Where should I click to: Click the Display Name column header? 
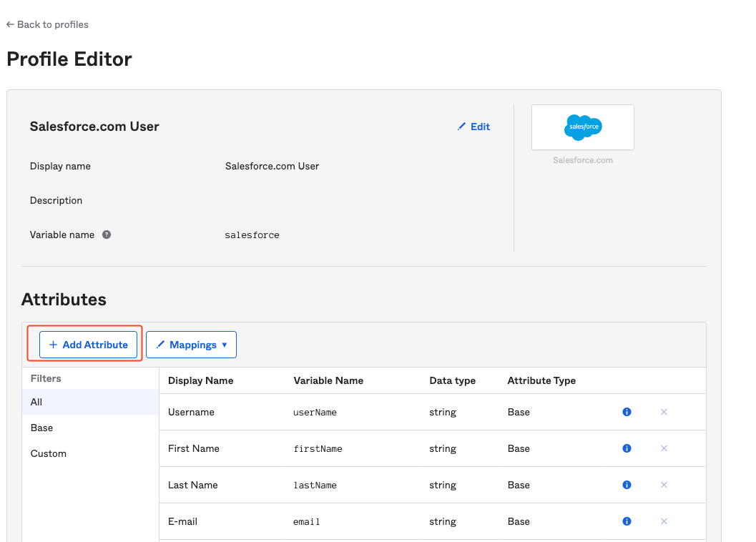point(200,380)
